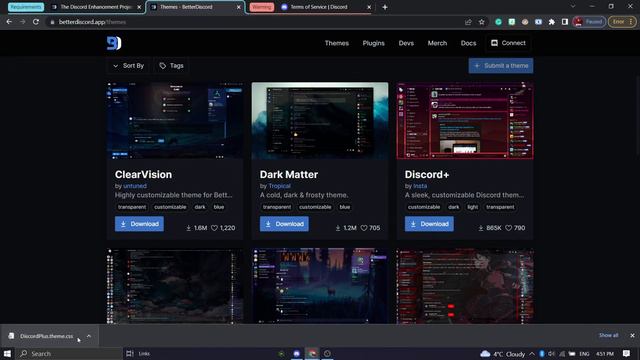Open author link Insta
Viewport: 640px width, 360px height.
tap(420, 186)
